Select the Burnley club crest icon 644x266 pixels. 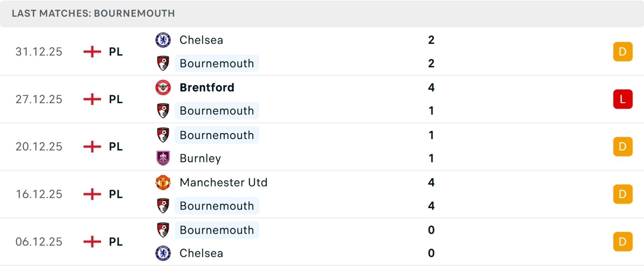(x=163, y=158)
